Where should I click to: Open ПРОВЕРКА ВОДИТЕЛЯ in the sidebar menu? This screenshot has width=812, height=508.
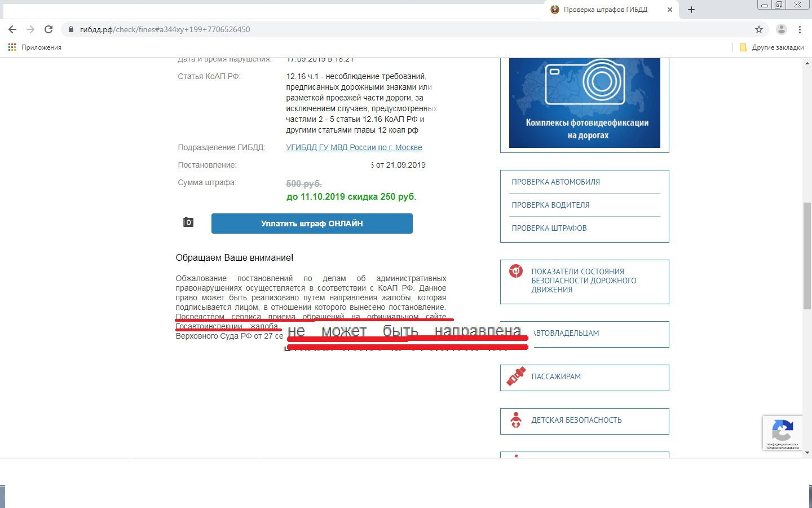[550, 205]
